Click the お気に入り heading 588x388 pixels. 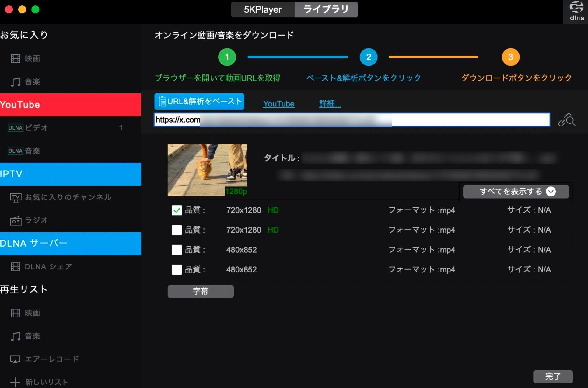(x=24, y=35)
